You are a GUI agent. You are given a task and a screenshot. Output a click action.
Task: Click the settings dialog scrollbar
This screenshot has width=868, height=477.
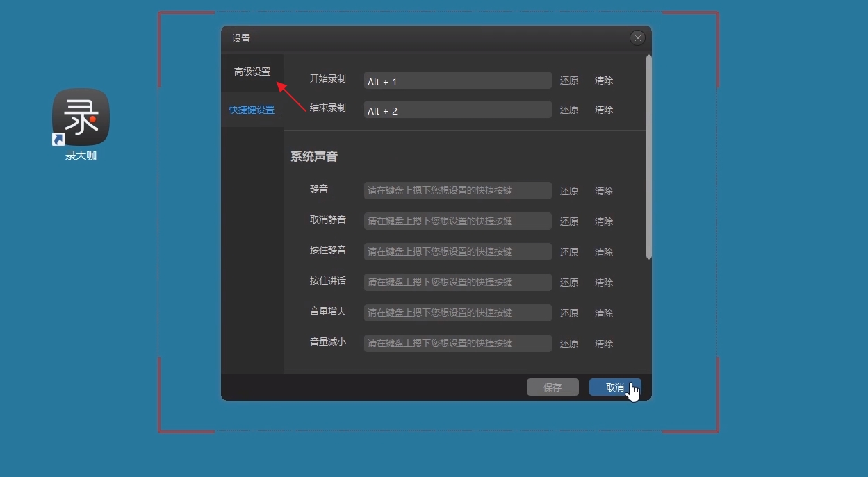pos(649,153)
